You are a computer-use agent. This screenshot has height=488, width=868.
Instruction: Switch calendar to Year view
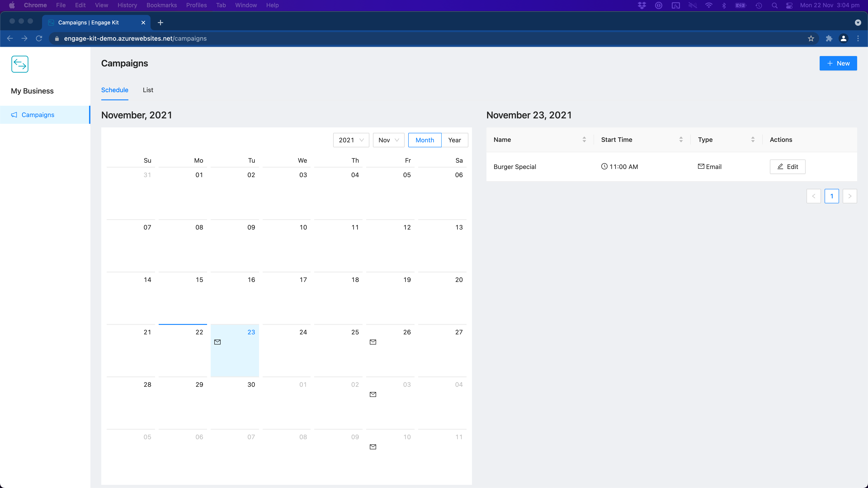coord(454,140)
